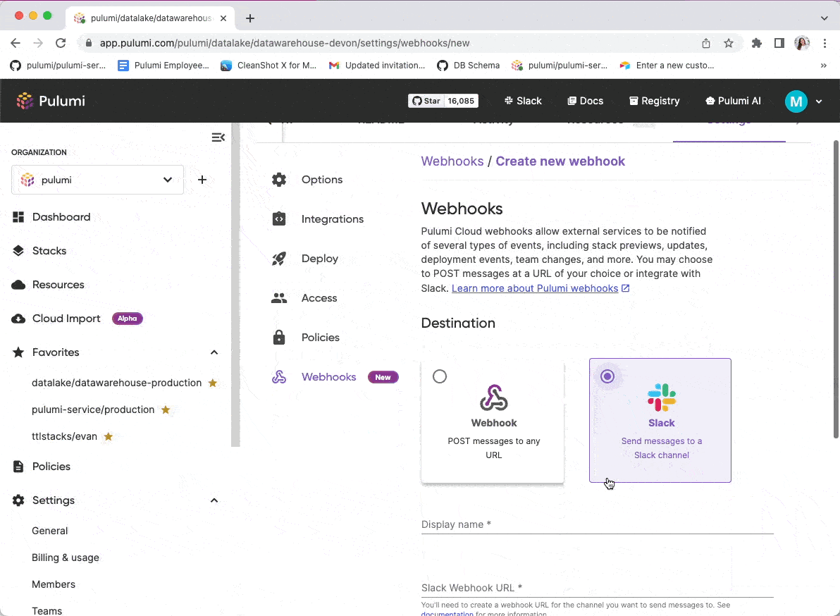This screenshot has width=840, height=616.
Task: Open a new browser tab
Action: (249, 18)
